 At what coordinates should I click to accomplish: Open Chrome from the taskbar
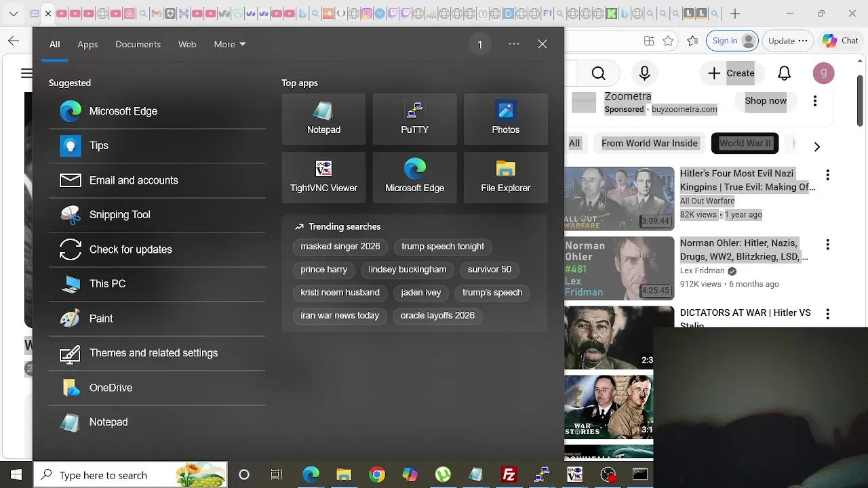point(377,475)
